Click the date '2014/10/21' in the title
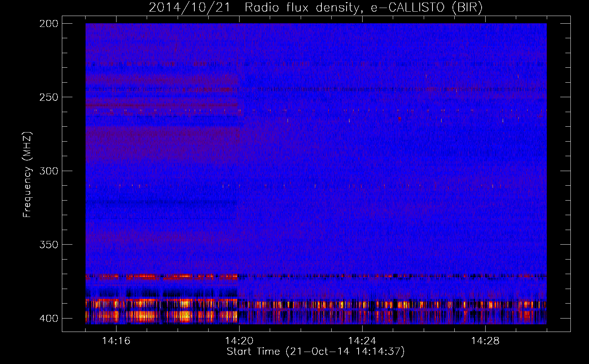Viewport: 589px width, 364px height. (x=190, y=7)
